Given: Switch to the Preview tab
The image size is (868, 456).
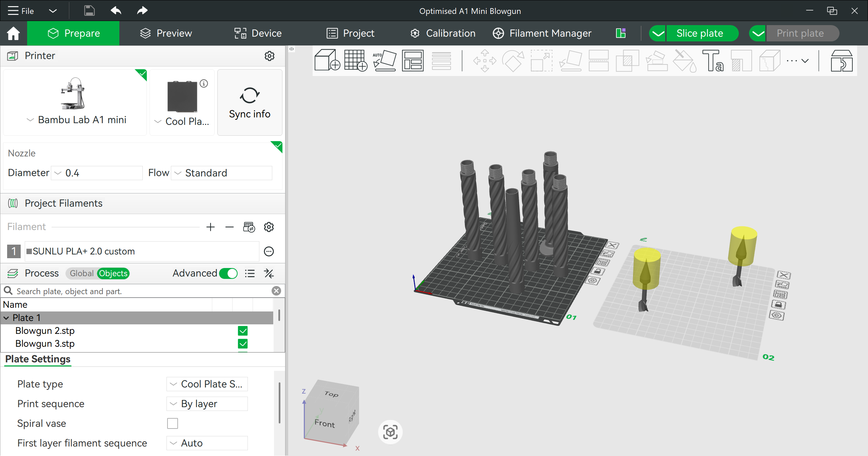Looking at the screenshot, I should pos(166,33).
